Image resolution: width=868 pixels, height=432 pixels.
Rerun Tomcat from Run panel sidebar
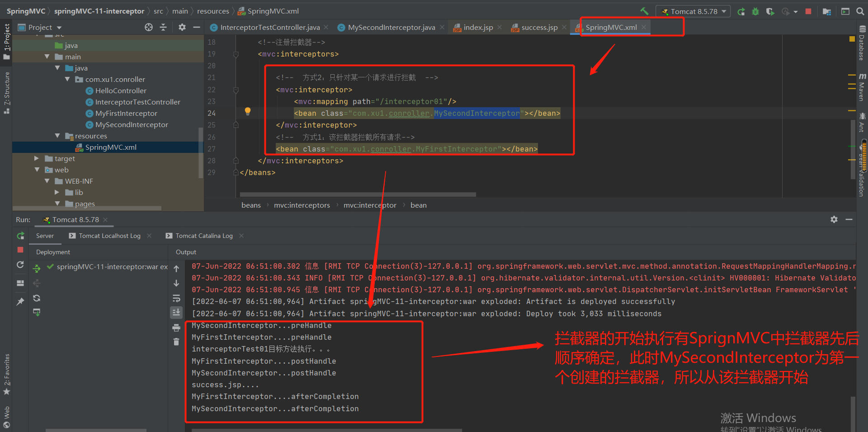(20, 236)
